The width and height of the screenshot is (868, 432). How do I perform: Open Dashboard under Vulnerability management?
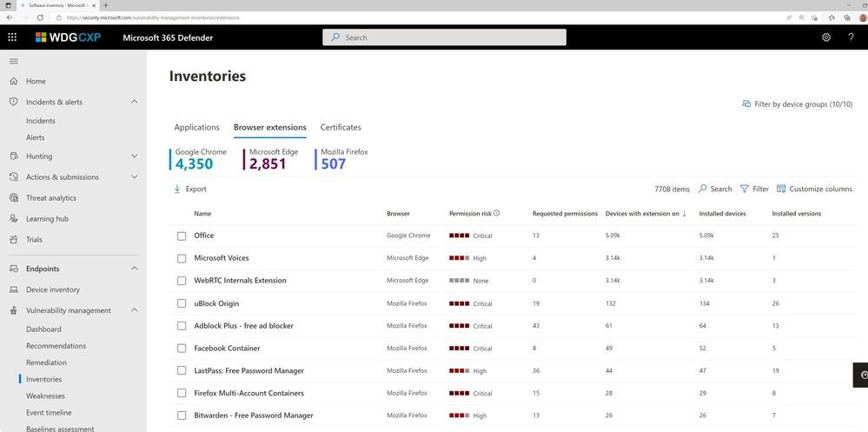pyautogui.click(x=43, y=329)
